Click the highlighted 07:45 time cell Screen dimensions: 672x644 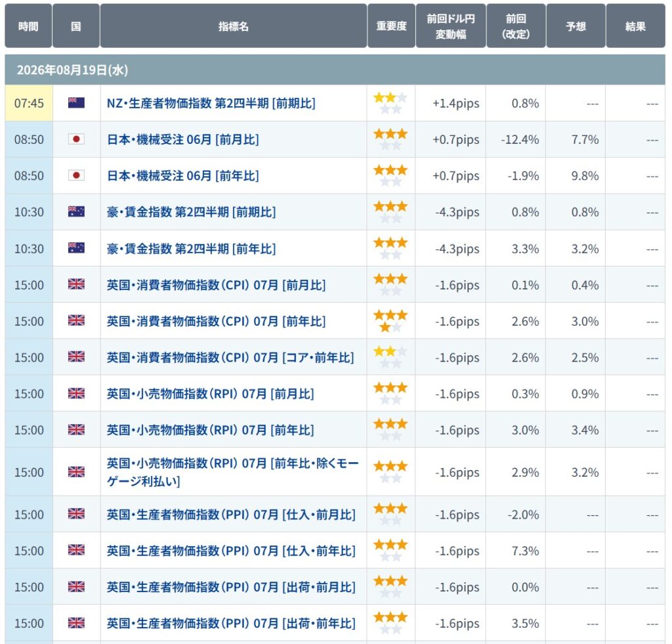[x=29, y=103]
